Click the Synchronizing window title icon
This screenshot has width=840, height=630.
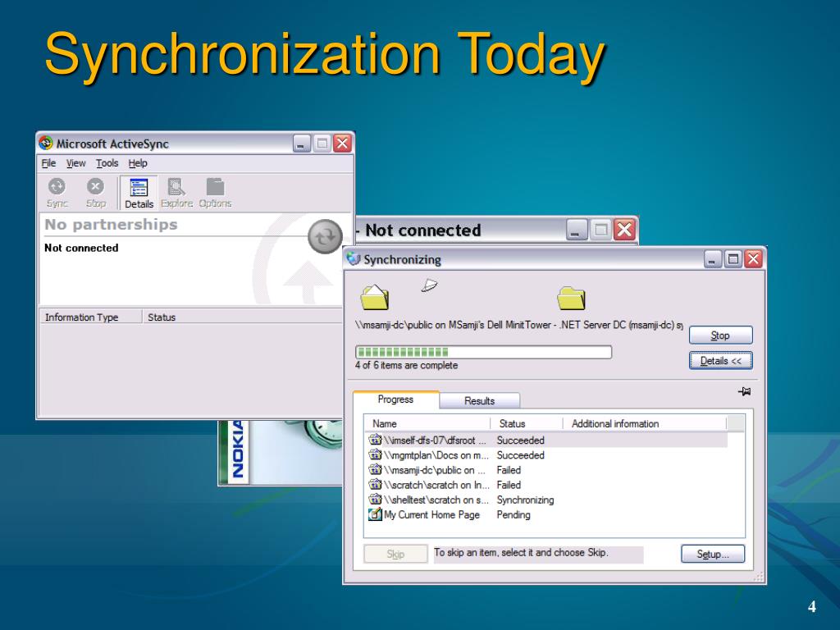pyautogui.click(x=354, y=259)
